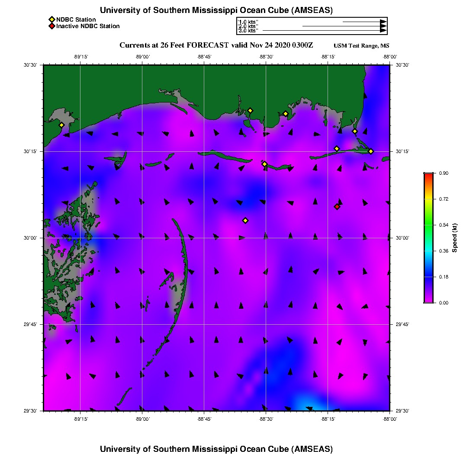Viewport: 476px width, 454px height.
Task: Select the yellow station just below the 88°30' barrier island gap
Action: 264,164
